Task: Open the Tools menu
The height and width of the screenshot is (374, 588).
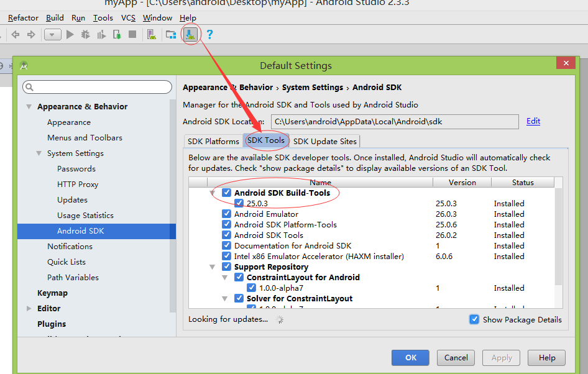Action: click(103, 18)
